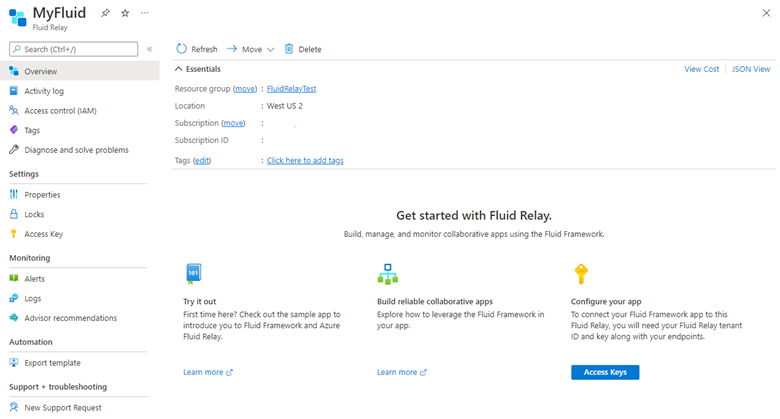Click the Tags edit link

[202, 160]
